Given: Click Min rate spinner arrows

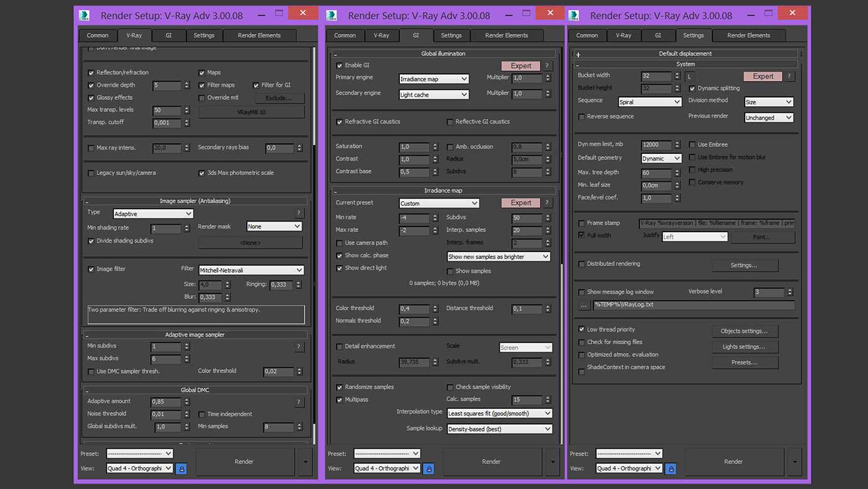Looking at the screenshot, I should click(x=435, y=218).
